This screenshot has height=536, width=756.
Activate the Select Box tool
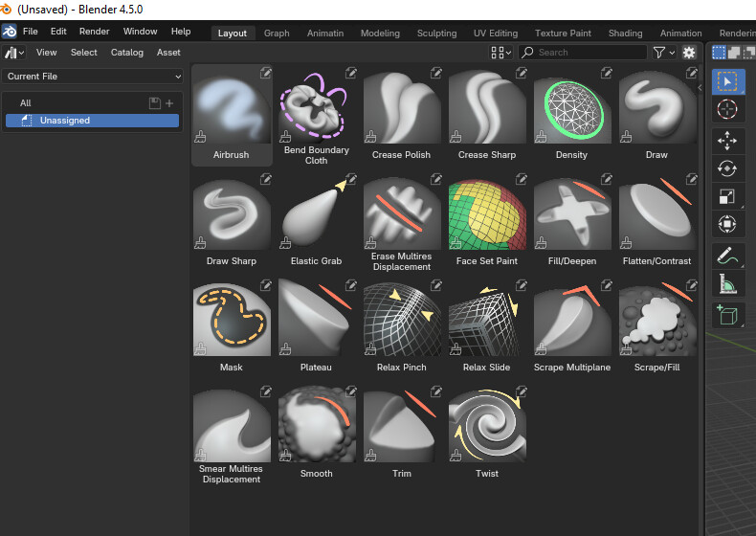tap(728, 81)
